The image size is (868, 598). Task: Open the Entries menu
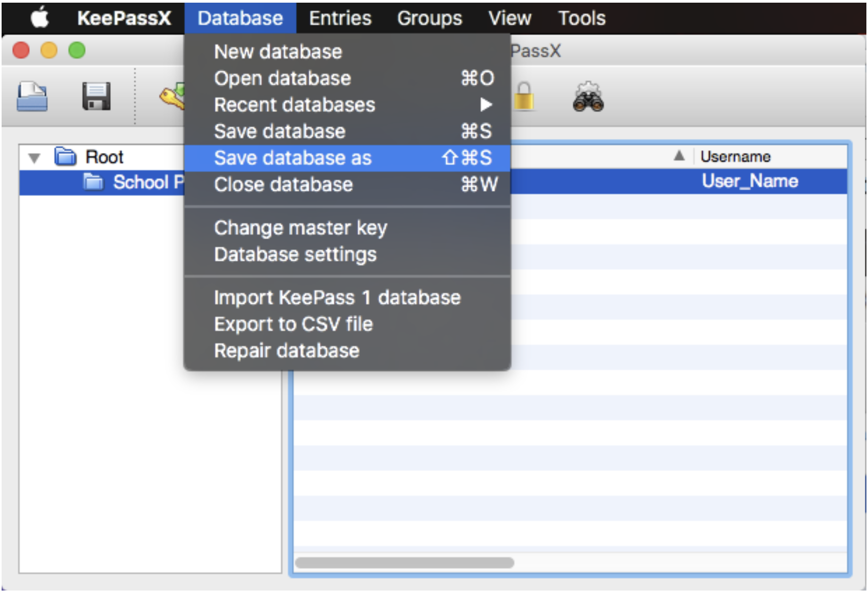[340, 18]
